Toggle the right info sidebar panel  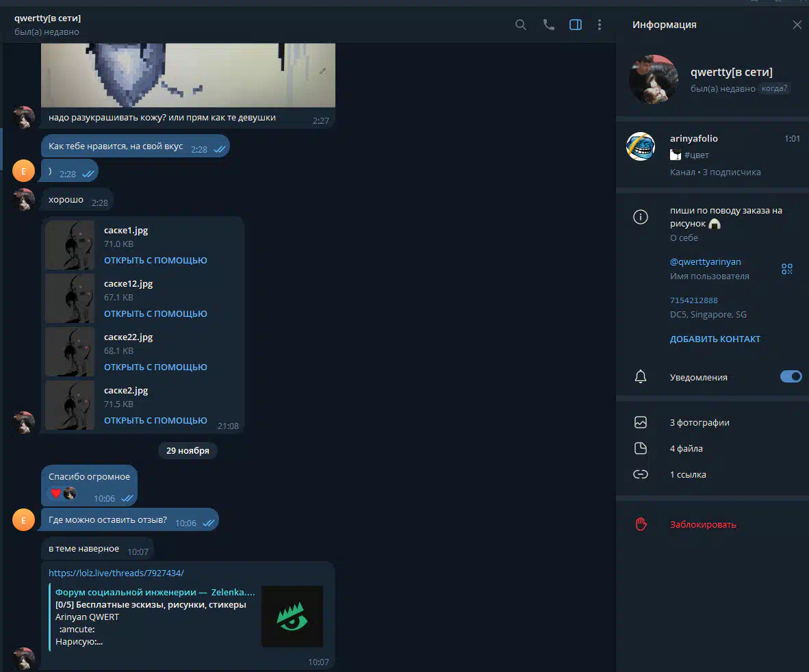point(576,25)
